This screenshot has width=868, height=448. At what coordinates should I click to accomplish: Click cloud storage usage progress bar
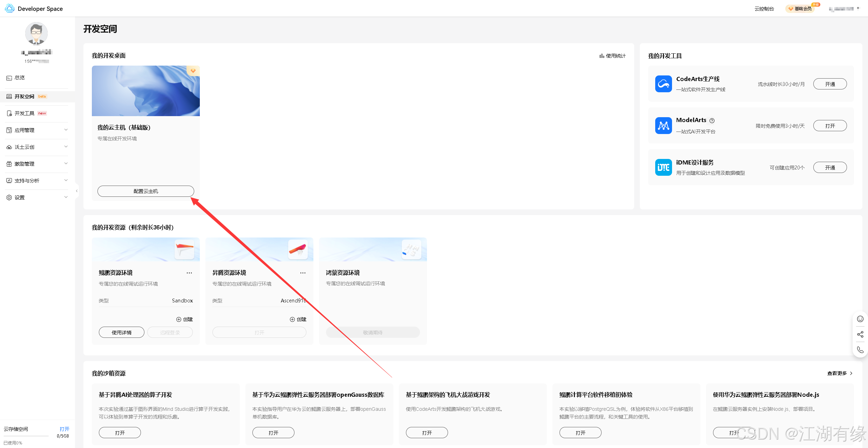pyautogui.click(x=26, y=436)
